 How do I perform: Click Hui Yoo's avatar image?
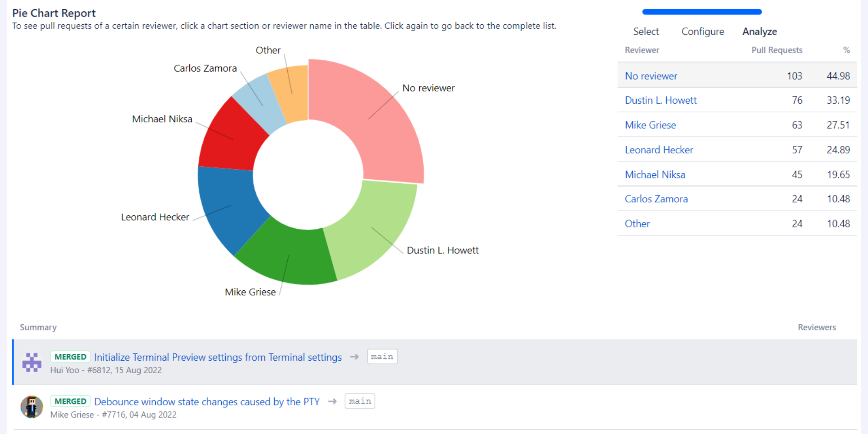(32, 362)
